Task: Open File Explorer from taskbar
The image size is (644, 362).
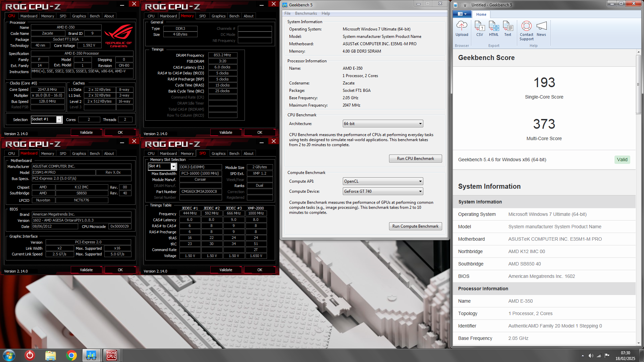Action: 50,355
